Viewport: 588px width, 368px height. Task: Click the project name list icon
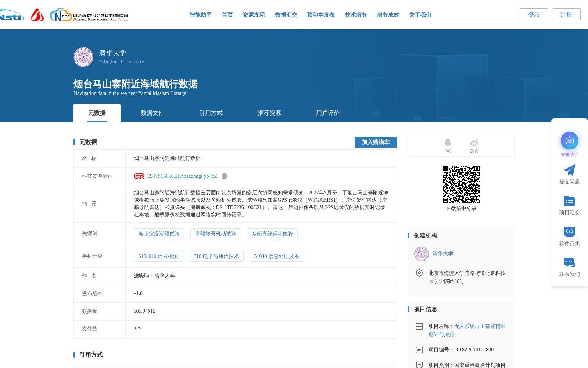[x=419, y=326]
